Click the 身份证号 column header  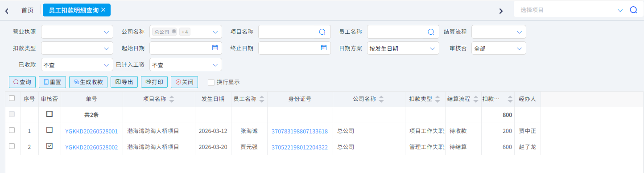click(300, 99)
